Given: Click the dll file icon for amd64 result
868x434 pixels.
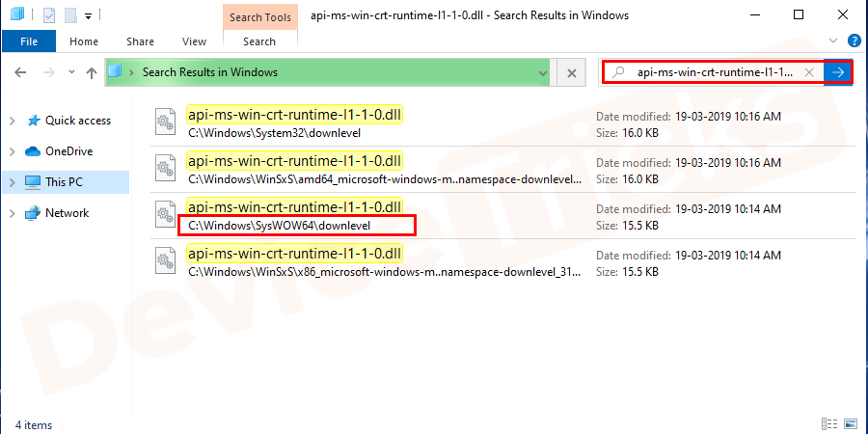Looking at the screenshot, I should tap(165, 170).
